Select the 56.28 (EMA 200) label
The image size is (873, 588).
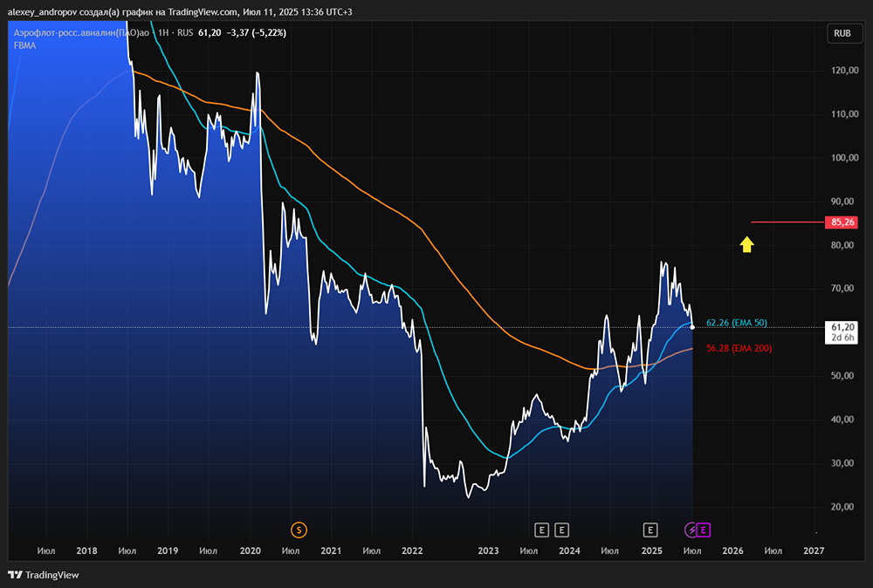pos(739,348)
